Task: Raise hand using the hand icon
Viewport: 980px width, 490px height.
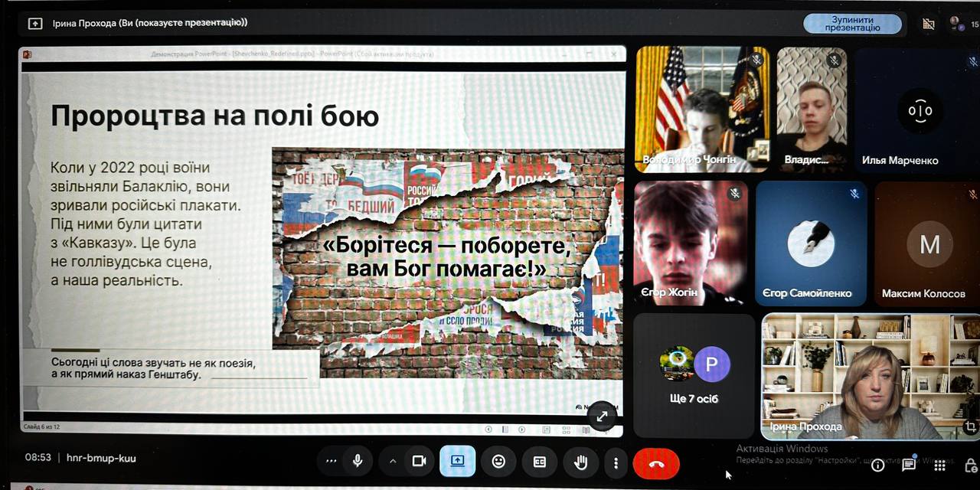Action: [x=581, y=462]
